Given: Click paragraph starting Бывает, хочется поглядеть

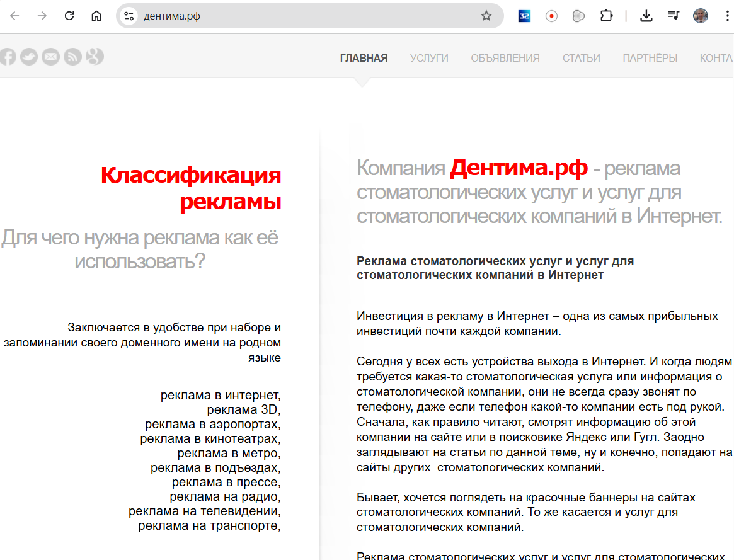Looking at the screenshot, I should pos(525,512).
